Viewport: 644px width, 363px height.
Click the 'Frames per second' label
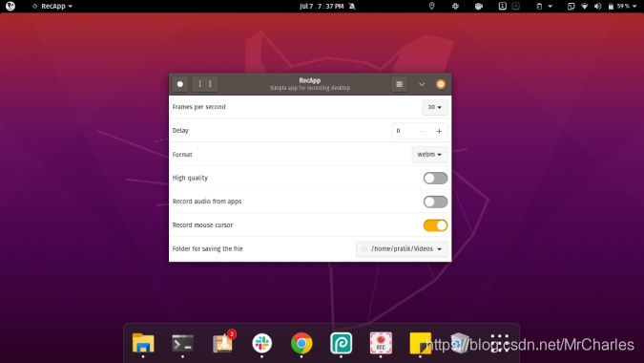(199, 107)
